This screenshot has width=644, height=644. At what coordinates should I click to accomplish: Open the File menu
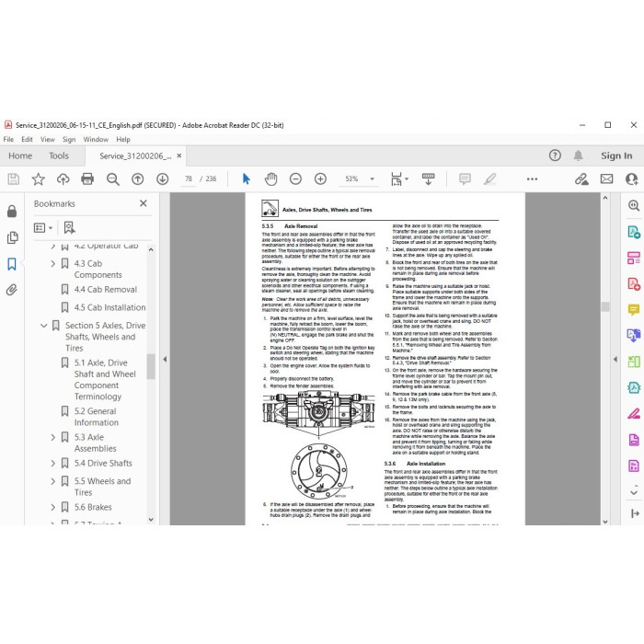8,140
